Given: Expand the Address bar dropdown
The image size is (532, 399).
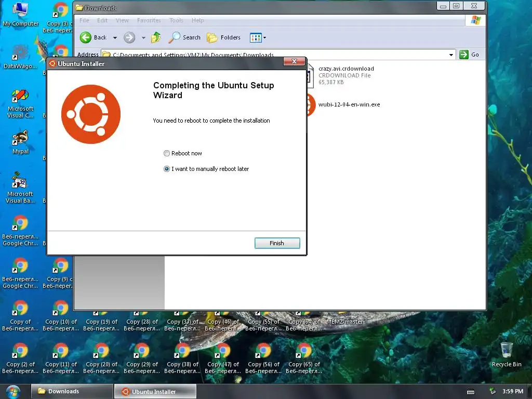Looking at the screenshot, I should click(x=451, y=55).
